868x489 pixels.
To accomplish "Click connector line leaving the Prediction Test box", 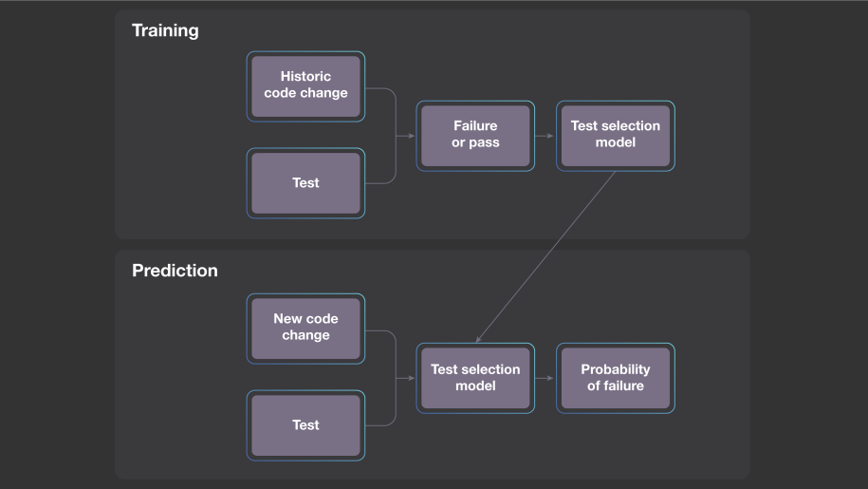I will tap(379, 424).
